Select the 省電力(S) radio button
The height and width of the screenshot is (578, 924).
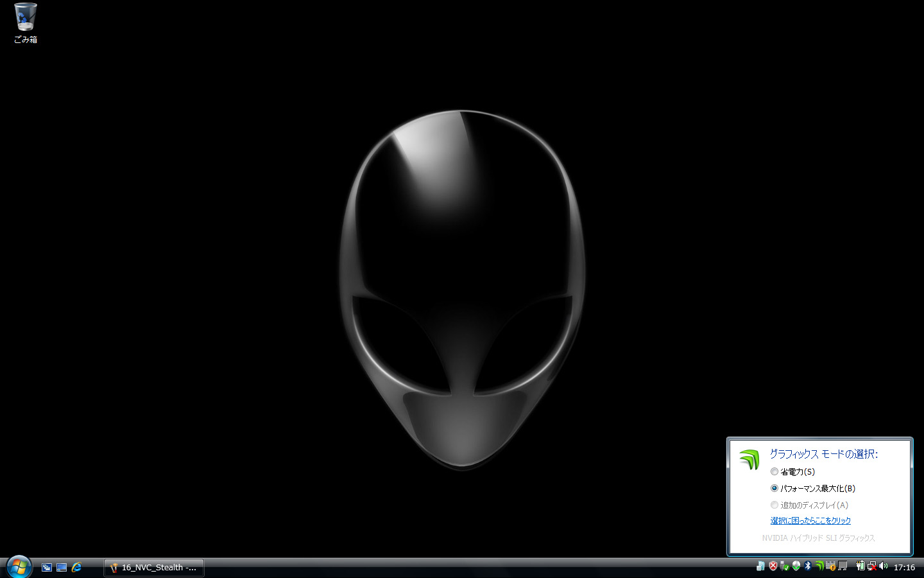point(774,471)
